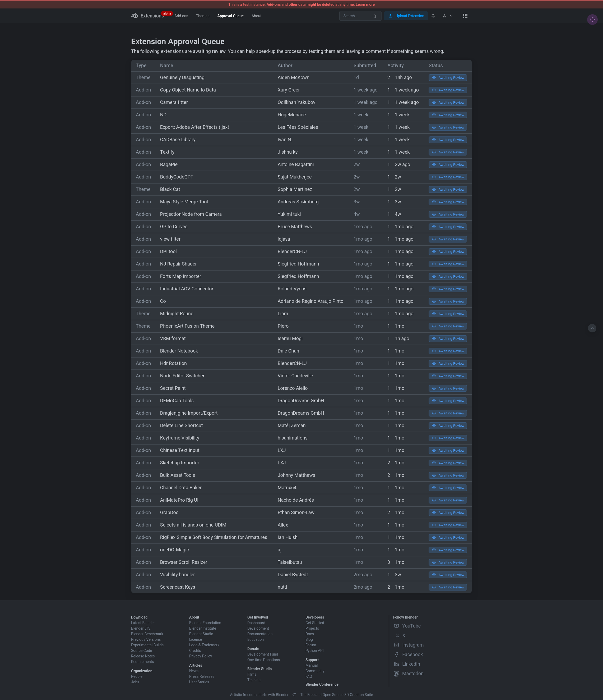Click the Latest Blender footer link
The height and width of the screenshot is (700, 603).
tap(143, 623)
